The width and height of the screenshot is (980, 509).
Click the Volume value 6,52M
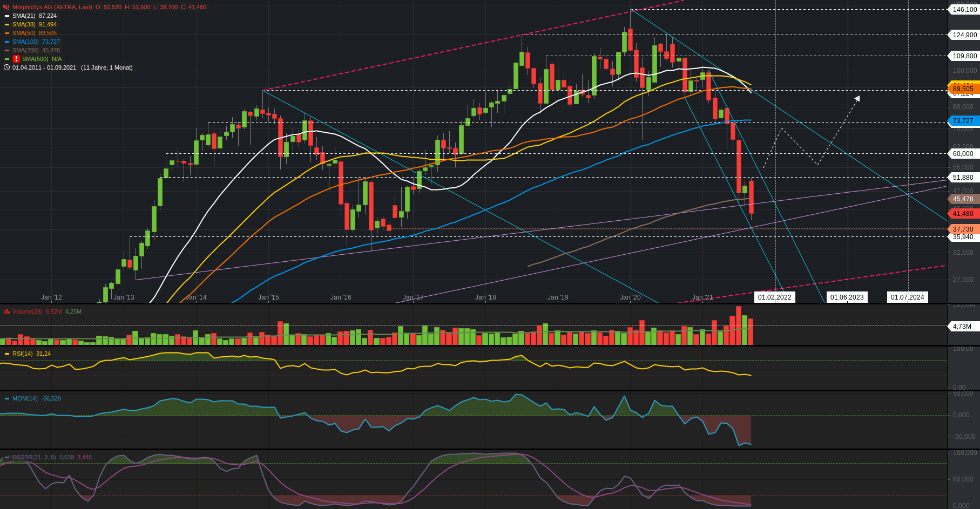53,311
